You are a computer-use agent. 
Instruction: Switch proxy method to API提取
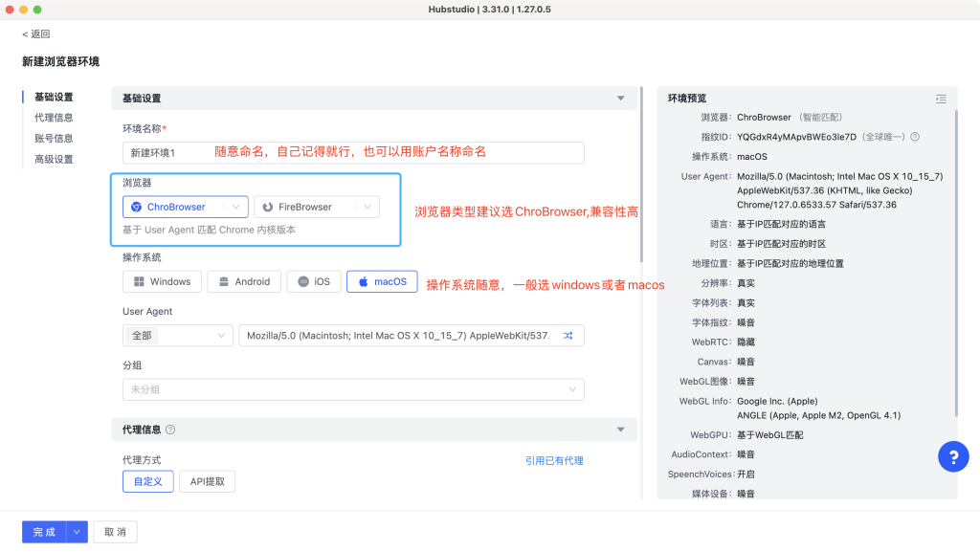(x=207, y=481)
